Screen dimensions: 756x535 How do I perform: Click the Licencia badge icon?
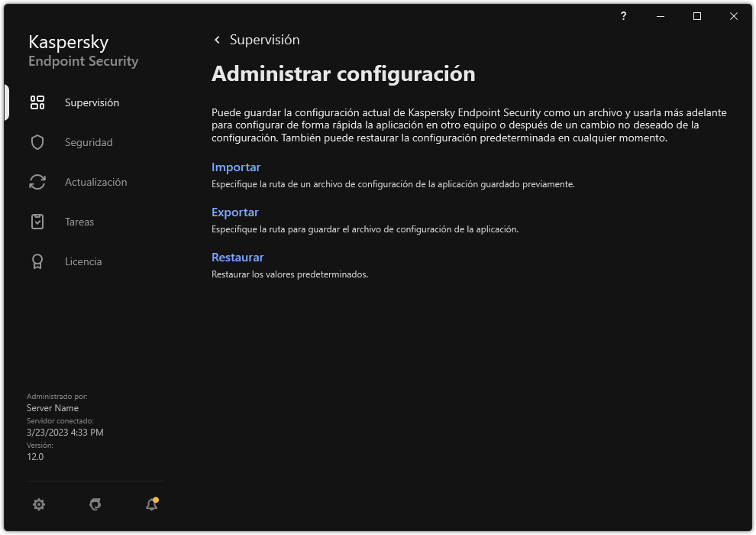[x=37, y=261]
